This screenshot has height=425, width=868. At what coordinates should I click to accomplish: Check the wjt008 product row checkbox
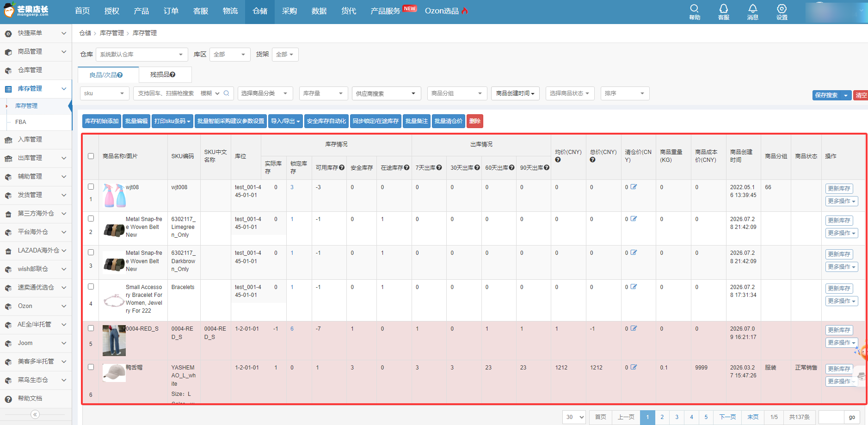91,187
